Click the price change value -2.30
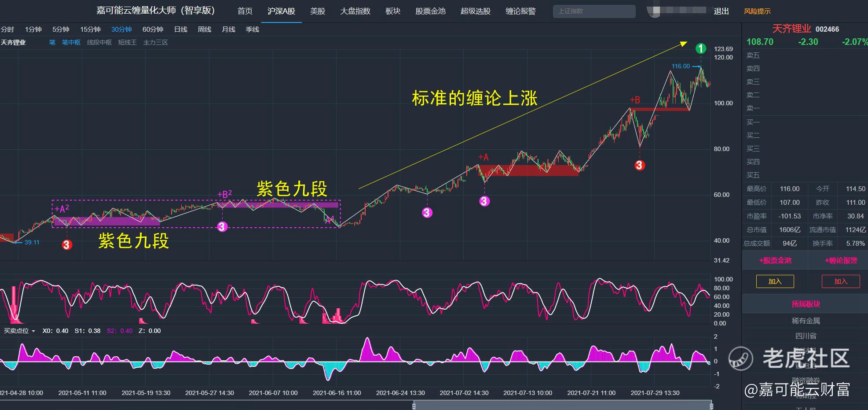Viewport: 868px width, 410px height. pyautogui.click(x=808, y=42)
